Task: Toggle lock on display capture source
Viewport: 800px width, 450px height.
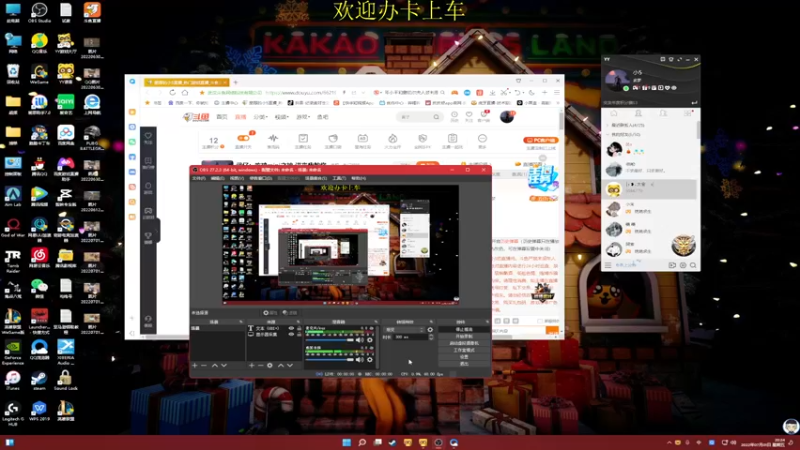Action: point(299,334)
